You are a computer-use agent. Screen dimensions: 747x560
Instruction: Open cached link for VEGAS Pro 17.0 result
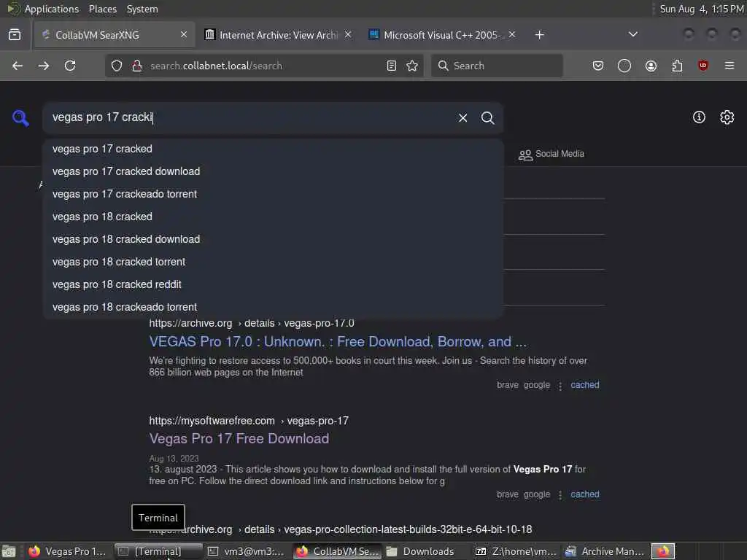(584, 385)
